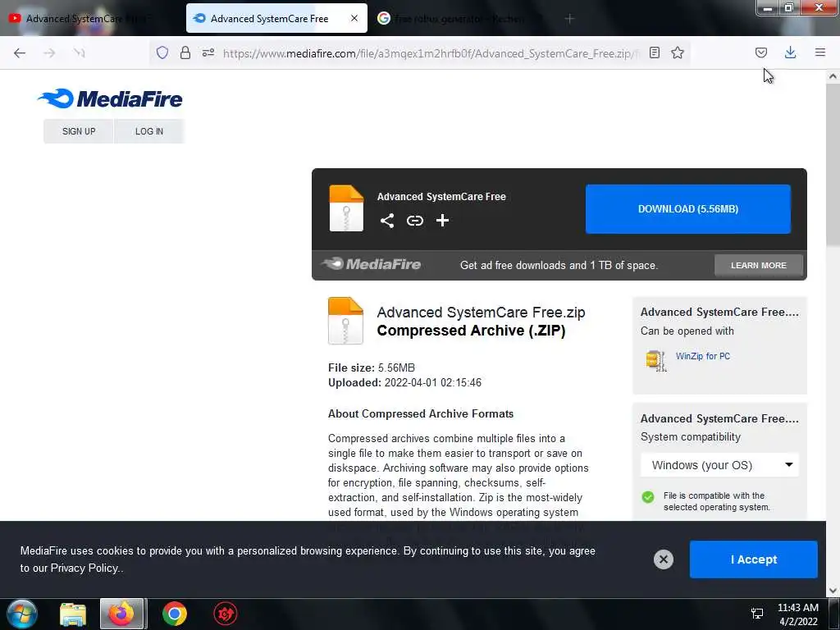The height and width of the screenshot is (630, 840).
Task: Open the Windows Start menu
Action: point(22,614)
